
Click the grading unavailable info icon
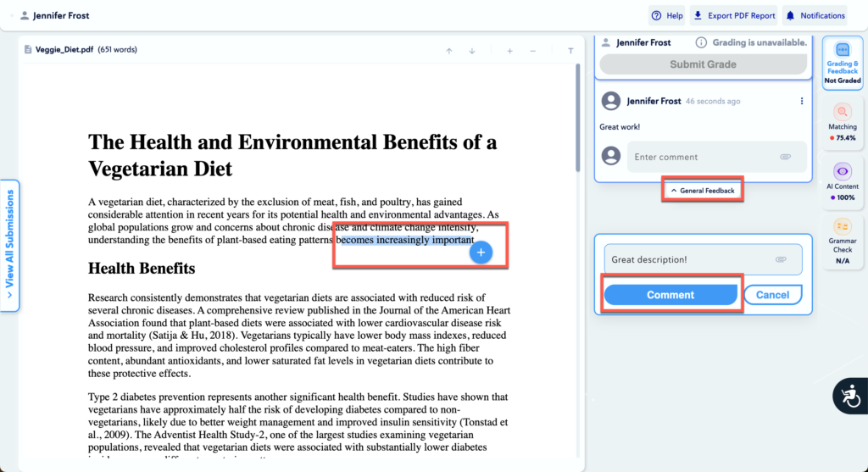[x=701, y=42]
